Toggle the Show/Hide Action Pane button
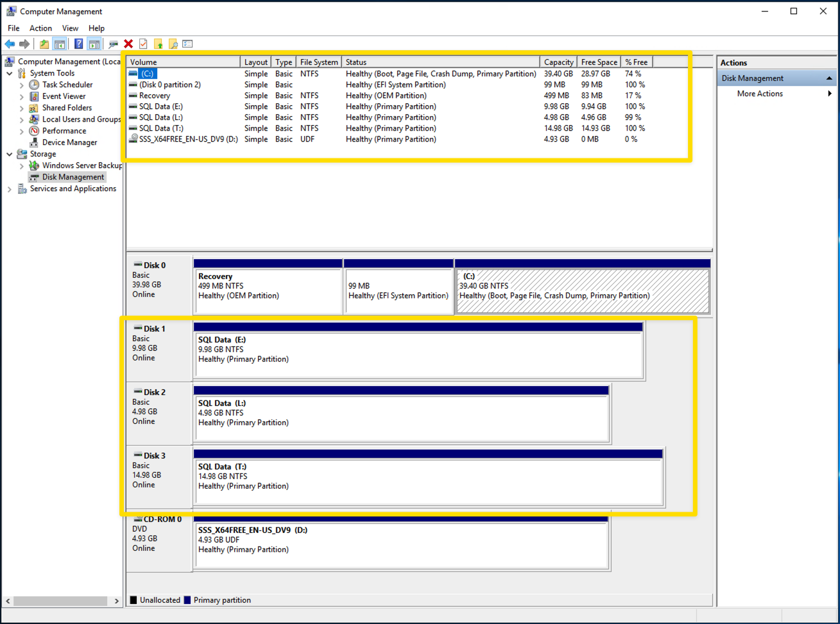Screen dimensions: 840x624 (x=94, y=44)
